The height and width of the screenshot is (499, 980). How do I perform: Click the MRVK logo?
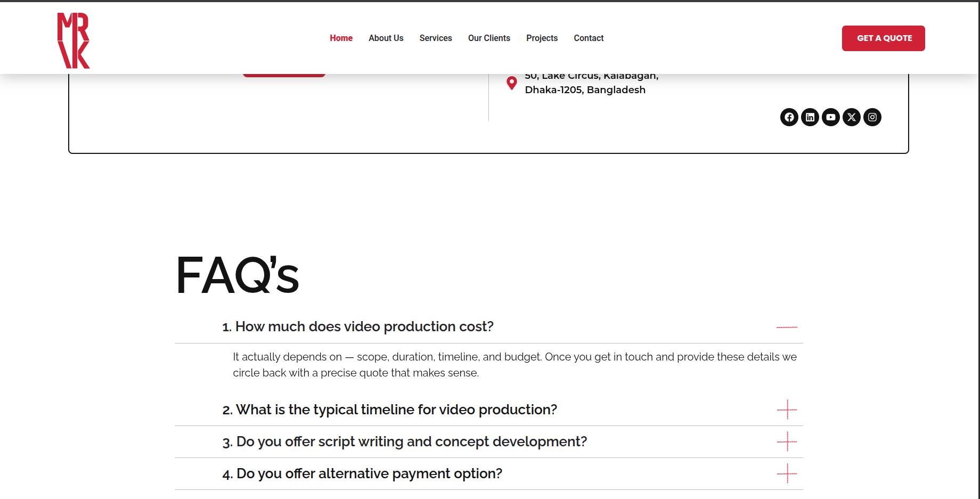click(x=73, y=40)
